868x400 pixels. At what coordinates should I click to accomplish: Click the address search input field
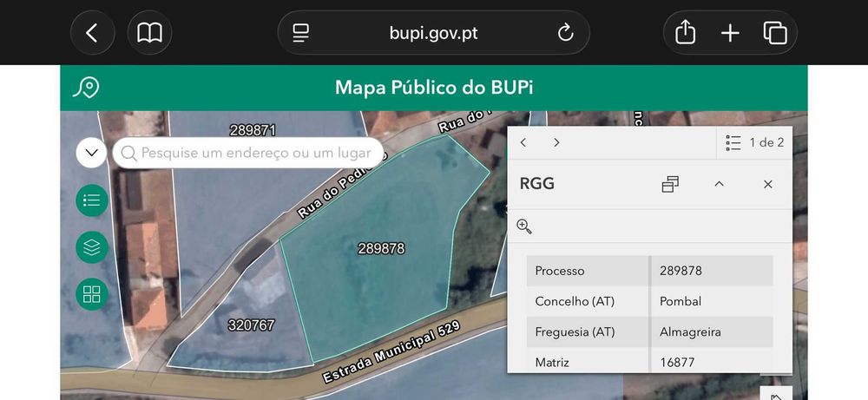(x=248, y=153)
